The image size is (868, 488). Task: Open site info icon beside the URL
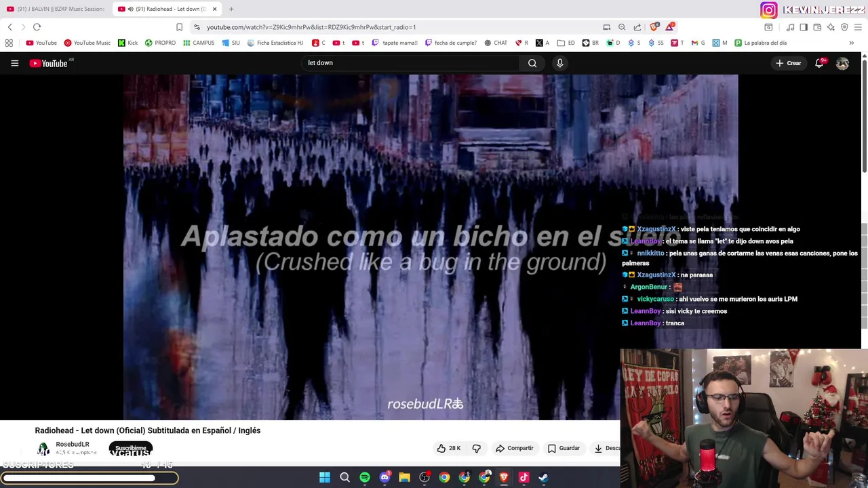click(x=197, y=27)
